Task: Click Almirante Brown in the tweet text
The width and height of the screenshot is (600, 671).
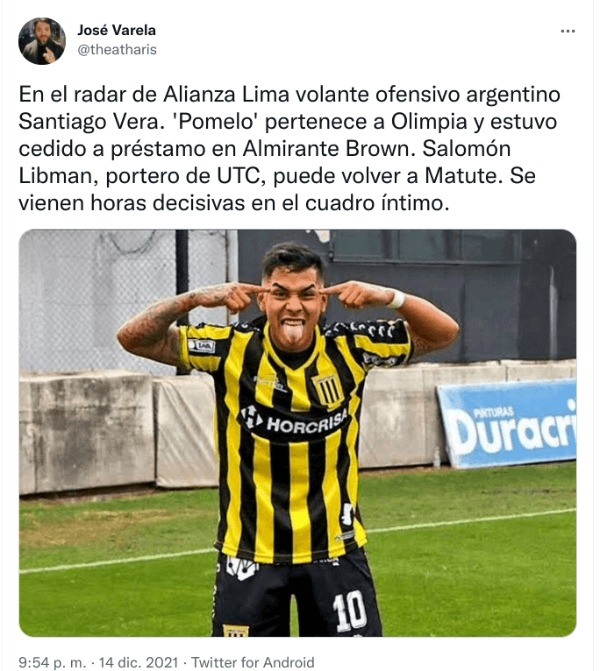Action: click(327, 149)
